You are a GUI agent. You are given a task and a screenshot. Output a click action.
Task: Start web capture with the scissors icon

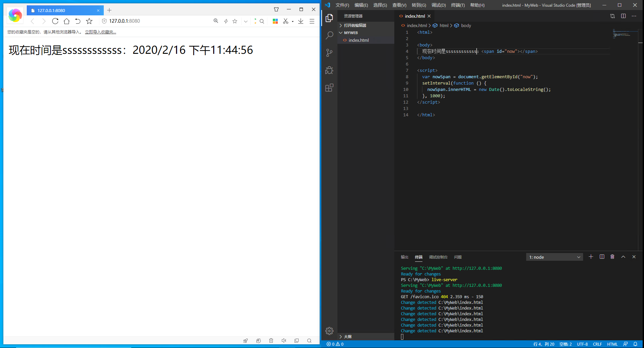click(x=286, y=21)
